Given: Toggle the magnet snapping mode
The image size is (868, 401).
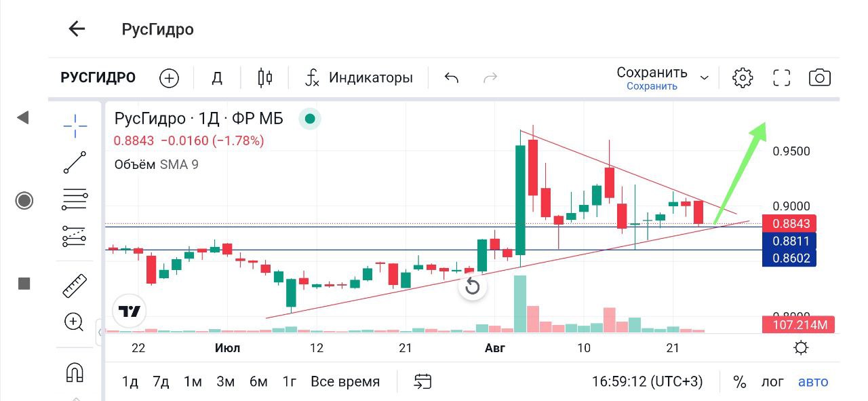Looking at the screenshot, I should click(x=74, y=372).
